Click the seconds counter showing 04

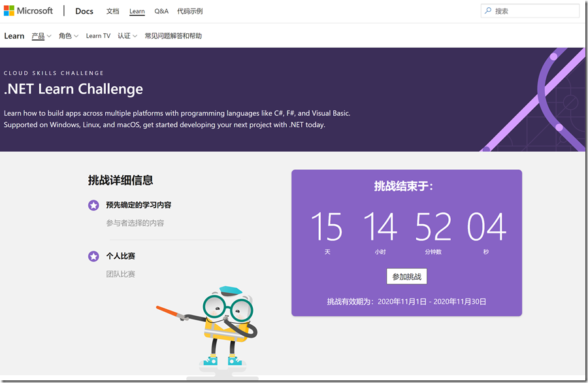(x=486, y=226)
